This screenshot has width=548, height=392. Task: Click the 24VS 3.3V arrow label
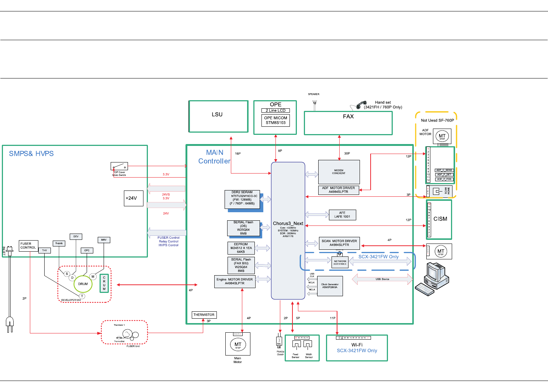tap(166, 196)
